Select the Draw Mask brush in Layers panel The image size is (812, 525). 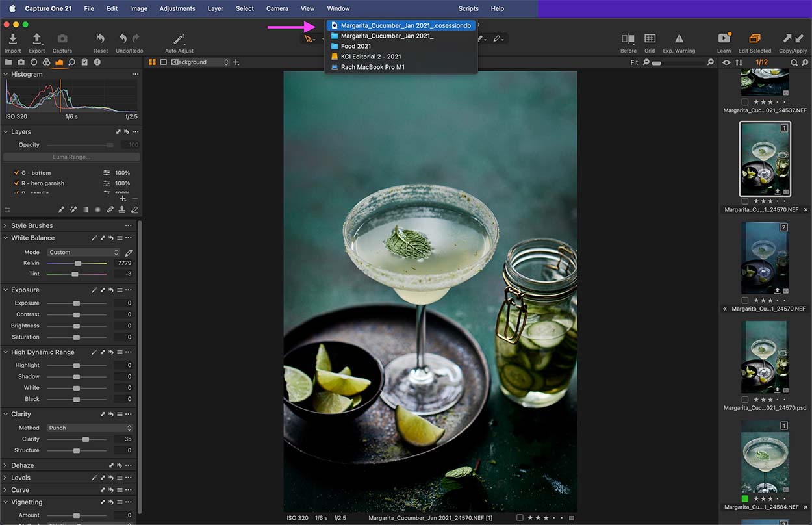point(61,209)
